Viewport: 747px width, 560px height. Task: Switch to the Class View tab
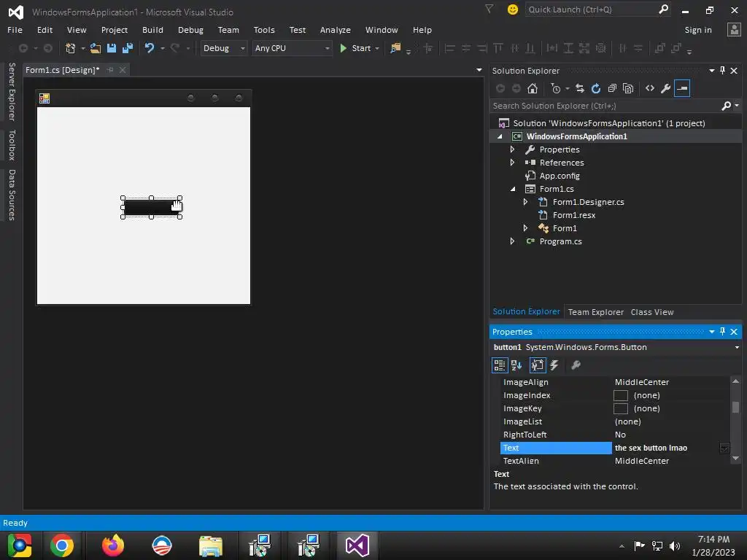tap(652, 312)
